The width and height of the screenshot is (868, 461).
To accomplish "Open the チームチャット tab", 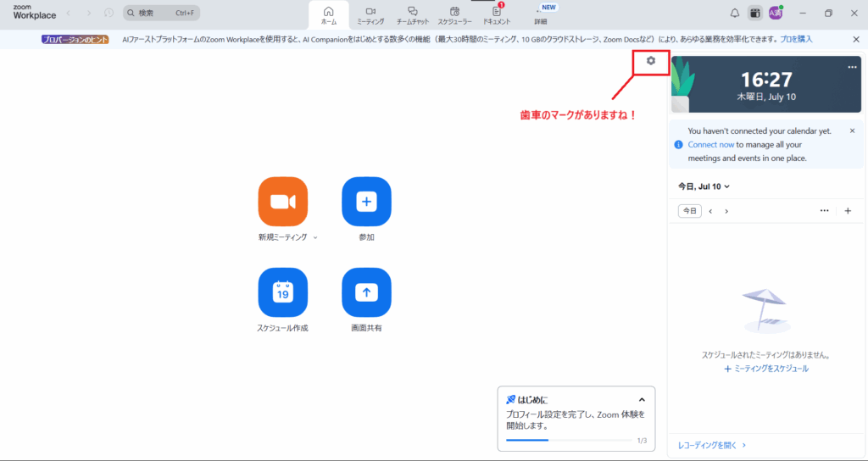I will pos(413,15).
